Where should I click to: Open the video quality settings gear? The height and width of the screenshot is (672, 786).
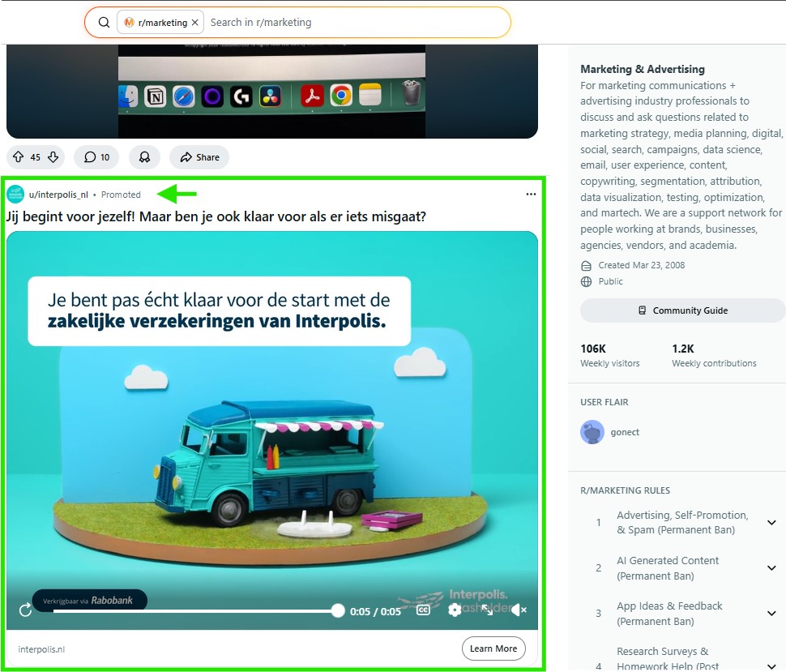[x=455, y=610]
